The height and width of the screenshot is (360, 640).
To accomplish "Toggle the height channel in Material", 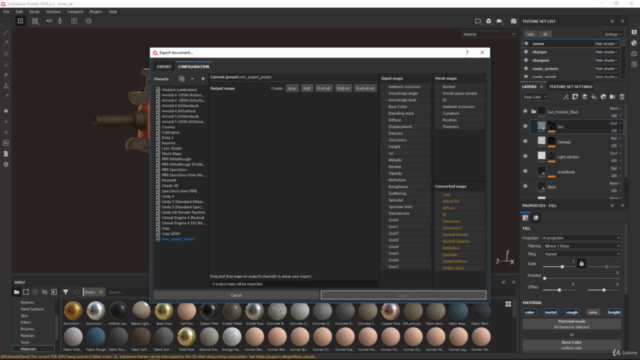I will click(x=614, y=312).
